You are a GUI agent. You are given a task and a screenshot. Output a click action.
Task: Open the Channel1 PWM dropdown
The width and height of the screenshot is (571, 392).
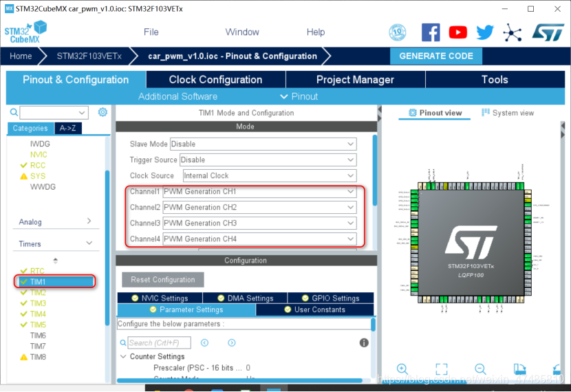pos(259,191)
